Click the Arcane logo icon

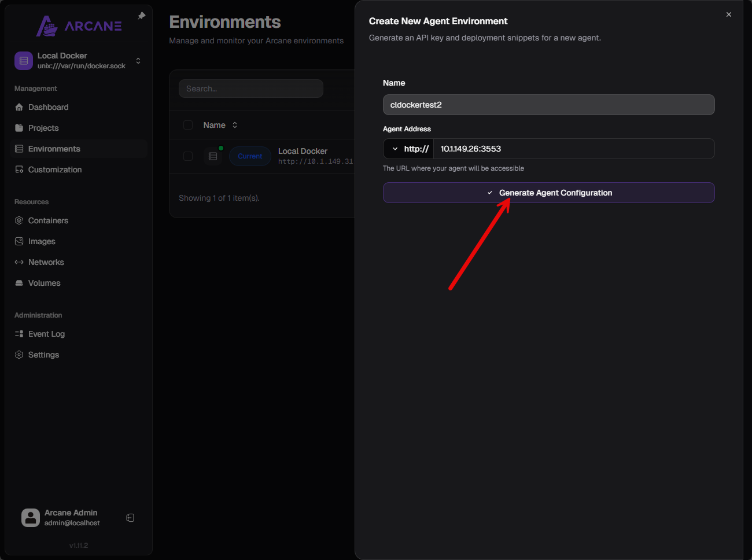[47, 26]
